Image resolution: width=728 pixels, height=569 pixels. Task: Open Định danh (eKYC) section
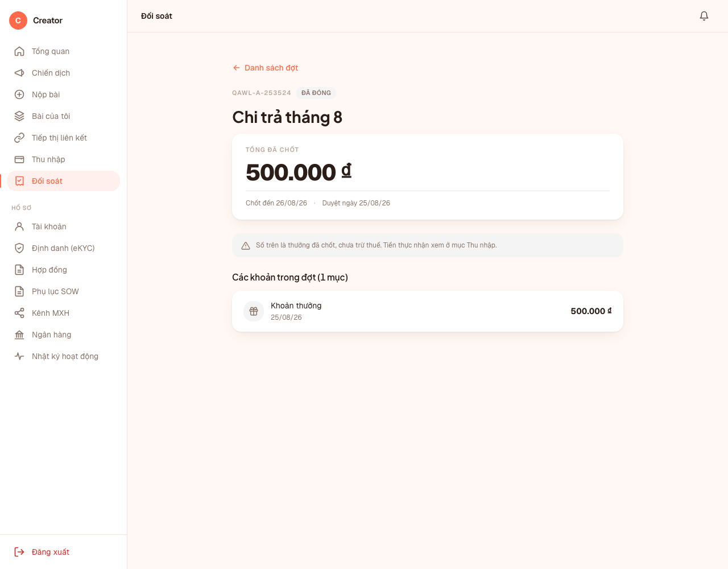[64, 248]
